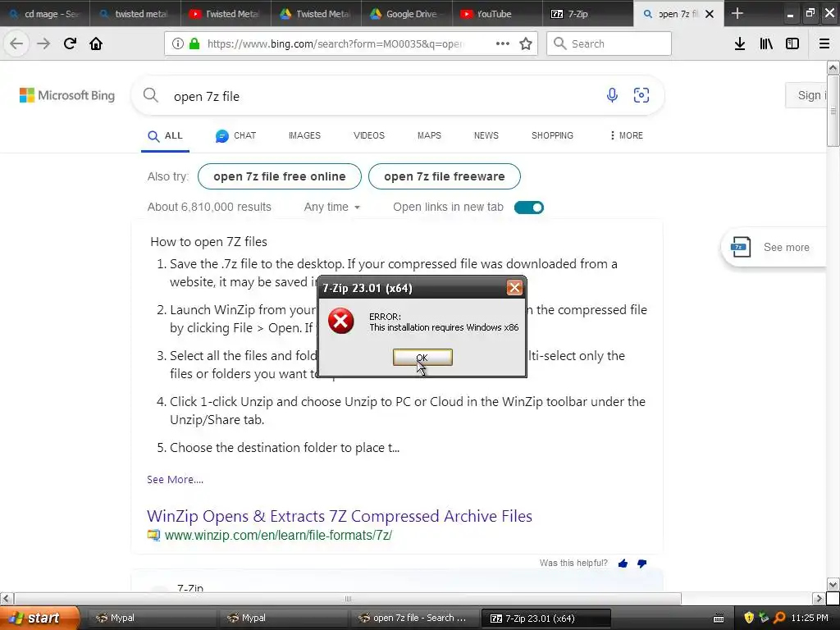This screenshot has height=630, width=840.
Task: Click the browser address bar URL
Action: tap(336, 44)
